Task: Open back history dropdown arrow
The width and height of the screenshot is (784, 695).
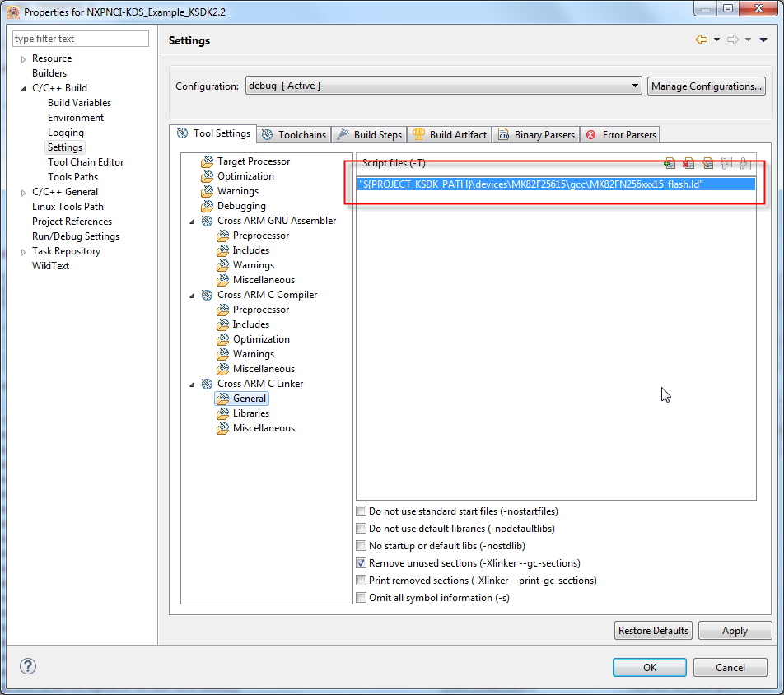Action: 716,40
